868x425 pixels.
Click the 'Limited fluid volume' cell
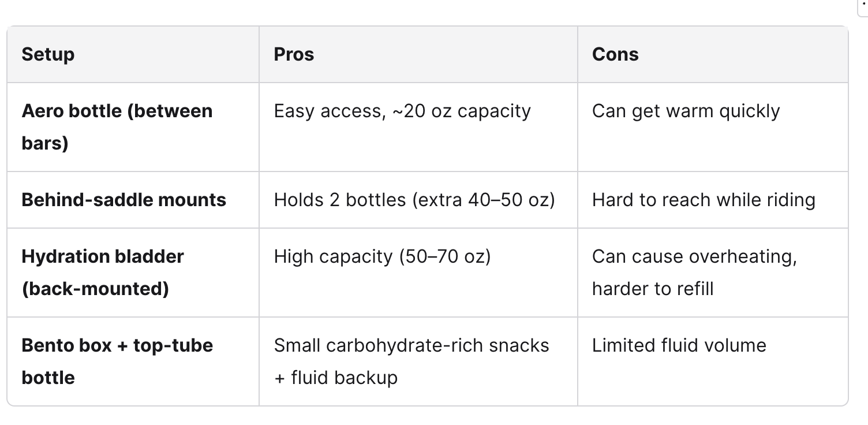tap(713, 361)
